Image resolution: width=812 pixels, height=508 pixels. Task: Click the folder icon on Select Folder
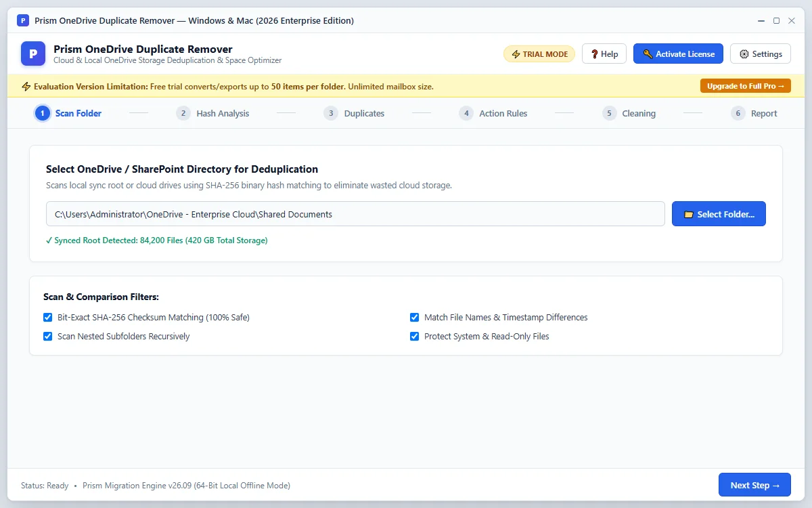[689, 214]
